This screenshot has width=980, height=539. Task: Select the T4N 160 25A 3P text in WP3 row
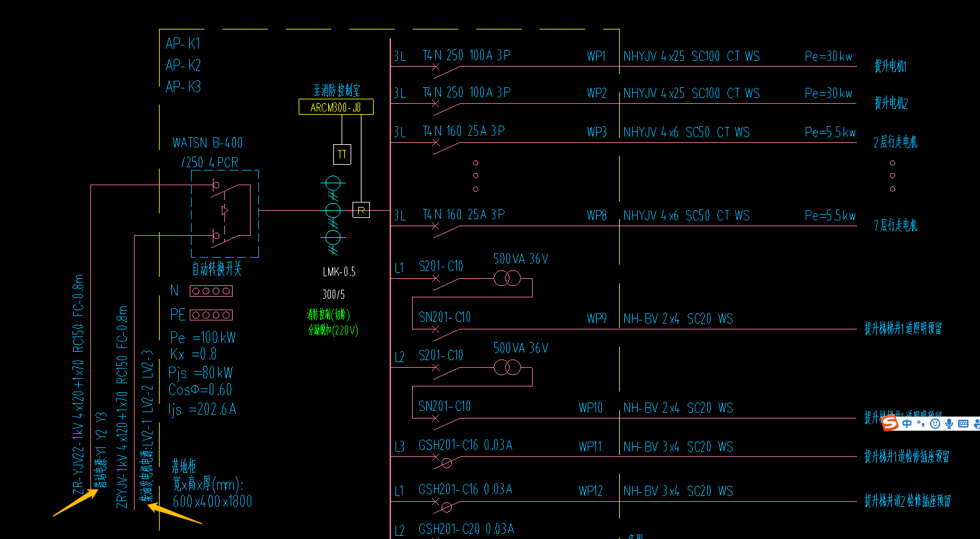point(463,131)
